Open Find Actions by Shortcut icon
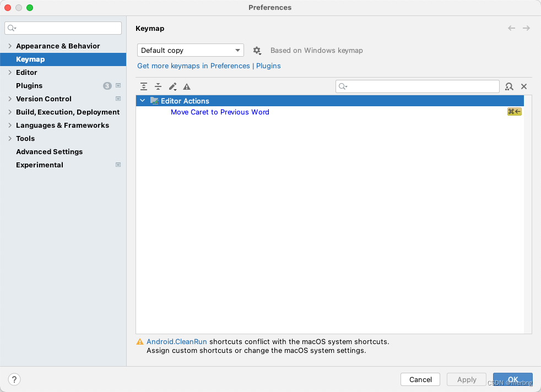 coord(509,86)
